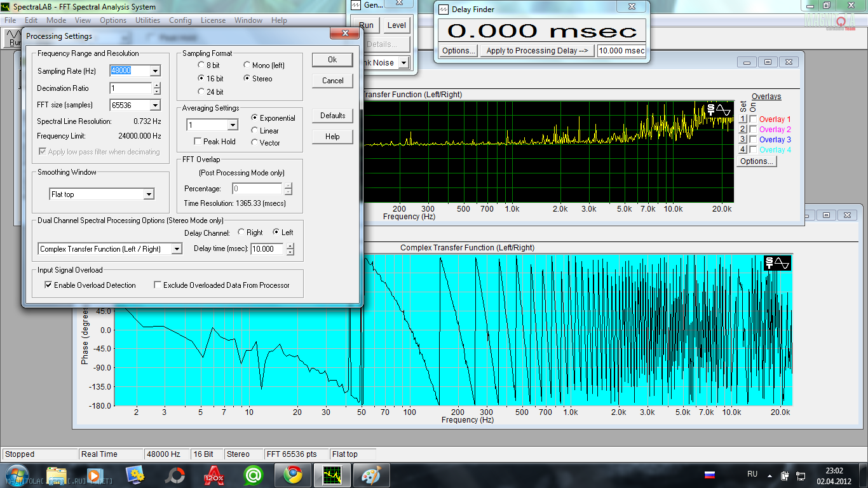Launch Windows Media Player from taskbar
This screenshot has height=488, width=868.
(x=94, y=475)
